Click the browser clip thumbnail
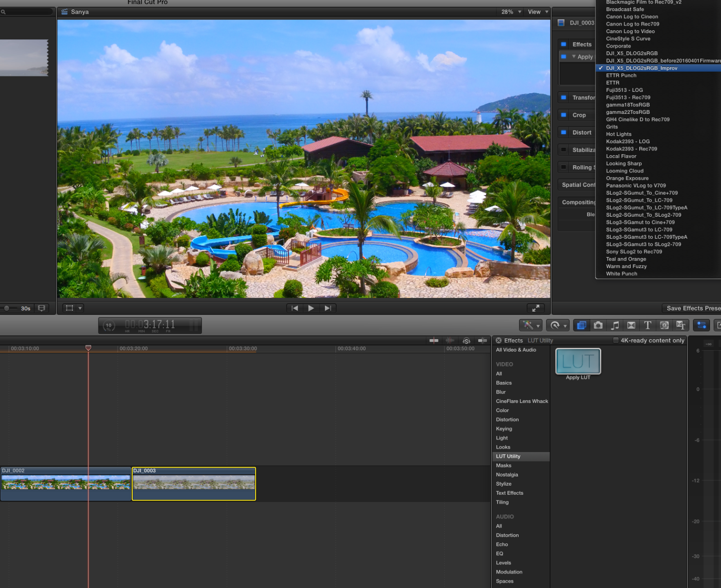This screenshot has width=721, height=588. [x=24, y=58]
